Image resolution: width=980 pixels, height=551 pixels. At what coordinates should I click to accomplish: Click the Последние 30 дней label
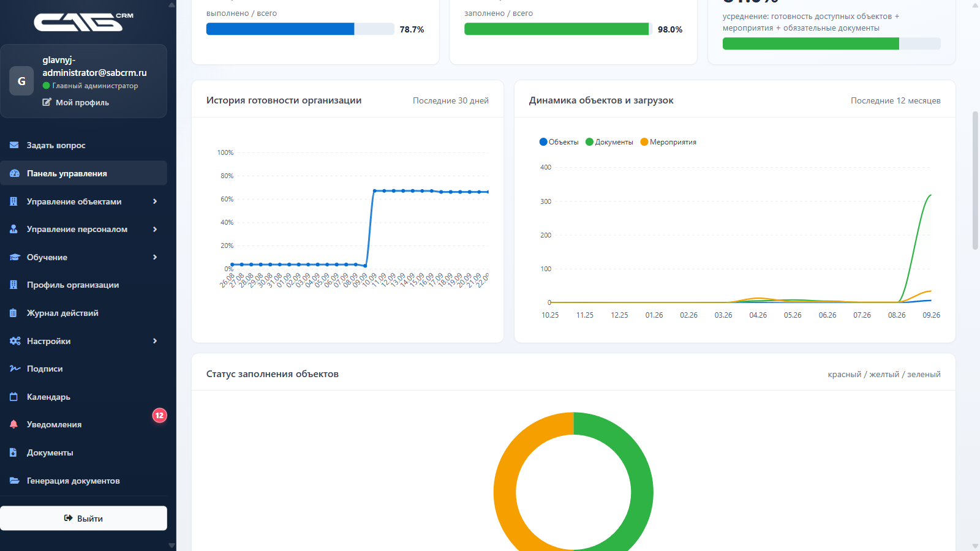[451, 100]
